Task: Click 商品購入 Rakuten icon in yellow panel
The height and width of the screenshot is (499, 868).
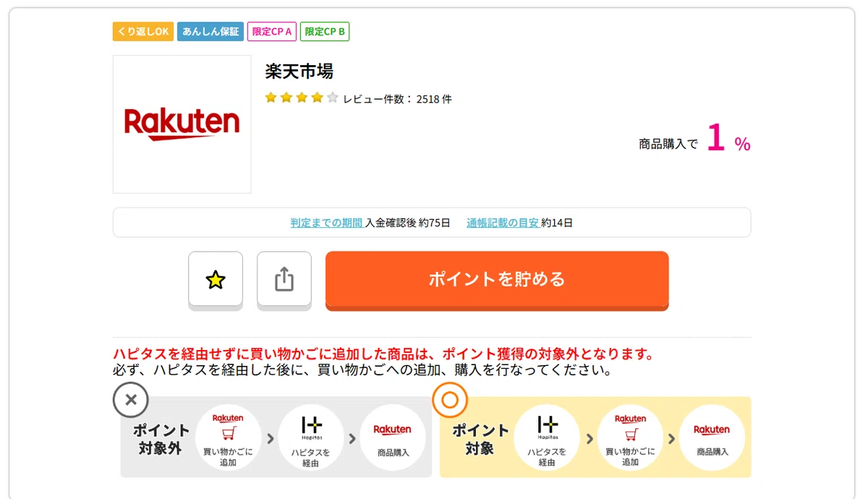Action: (x=712, y=438)
